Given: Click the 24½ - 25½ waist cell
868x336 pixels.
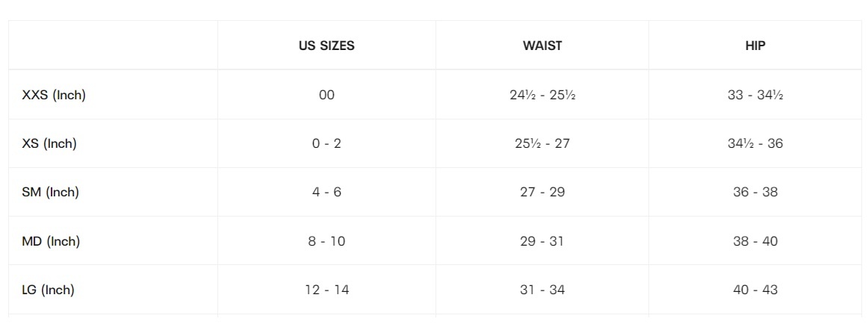Looking at the screenshot, I should pos(542,95).
